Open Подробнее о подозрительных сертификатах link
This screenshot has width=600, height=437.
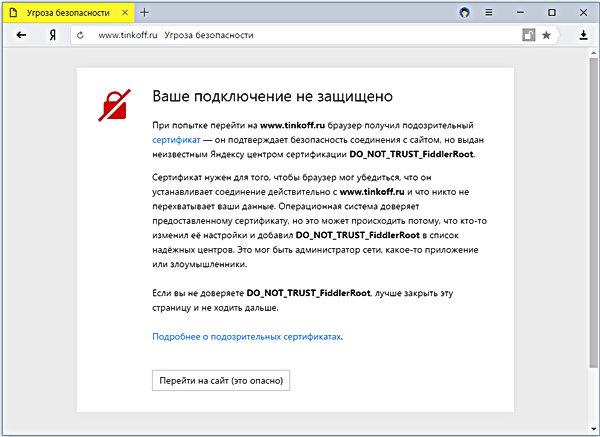click(x=246, y=337)
